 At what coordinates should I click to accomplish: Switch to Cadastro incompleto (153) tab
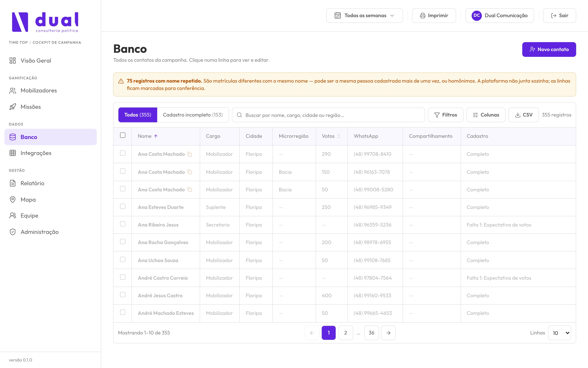[193, 115]
